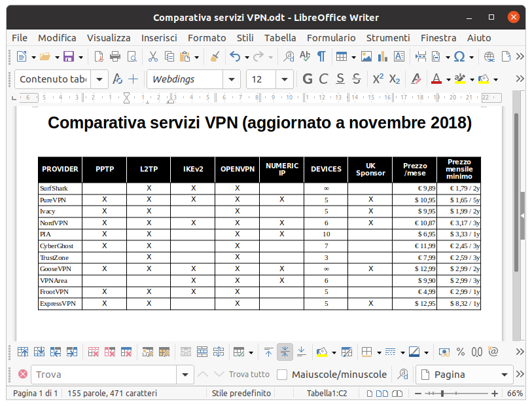
Task: Click the New document icon
Action: point(22,56)
